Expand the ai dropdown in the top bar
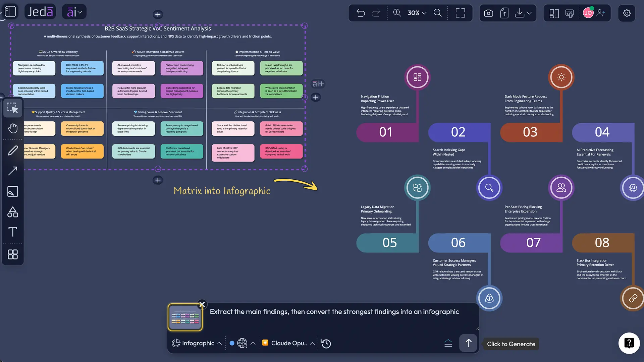Viewport: 644px width, 362px height. point(74,12)
